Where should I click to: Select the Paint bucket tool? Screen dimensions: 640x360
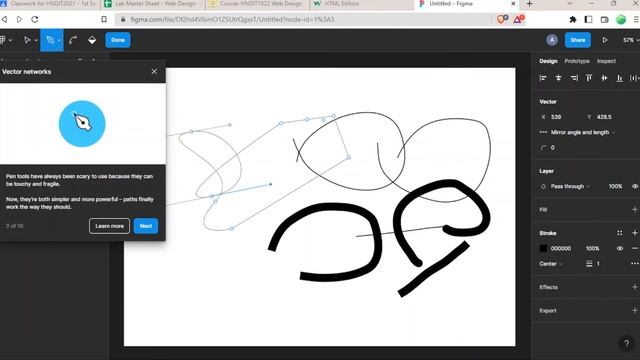coord(92,40)
